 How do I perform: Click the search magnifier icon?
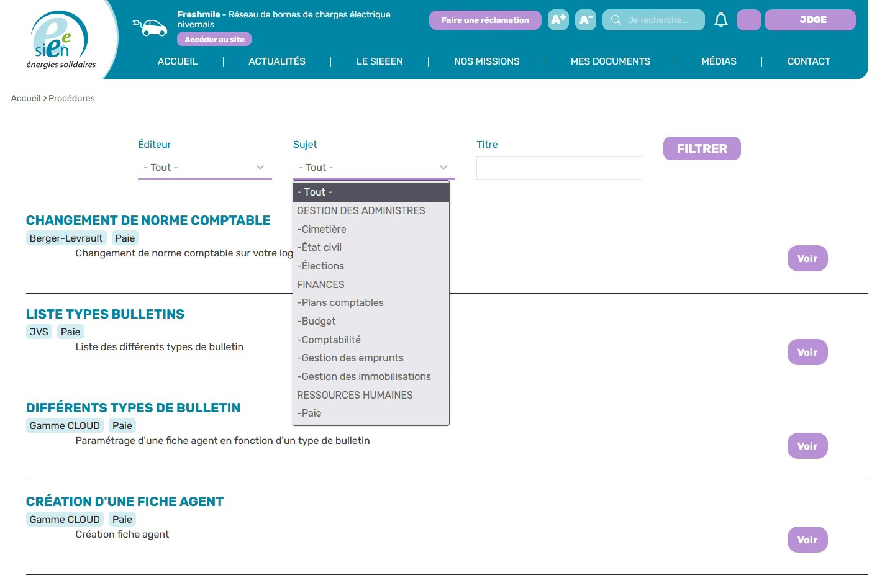coord(616,20)
